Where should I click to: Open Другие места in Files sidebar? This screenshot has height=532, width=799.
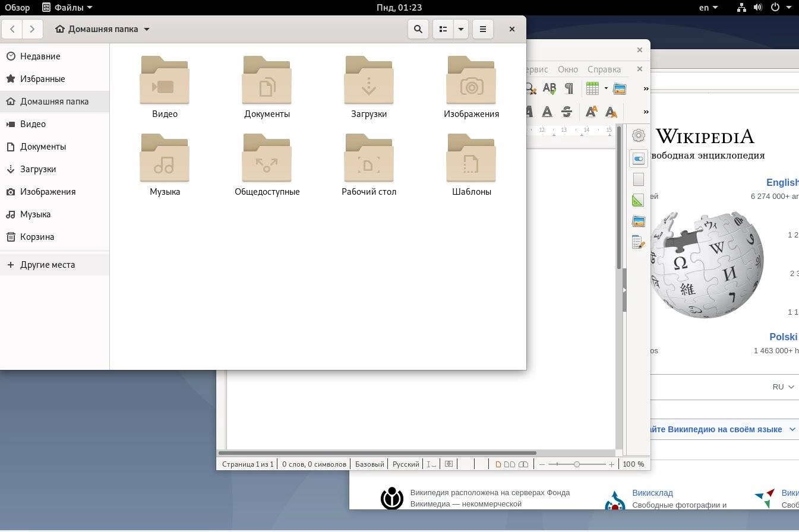click(55, 265)
